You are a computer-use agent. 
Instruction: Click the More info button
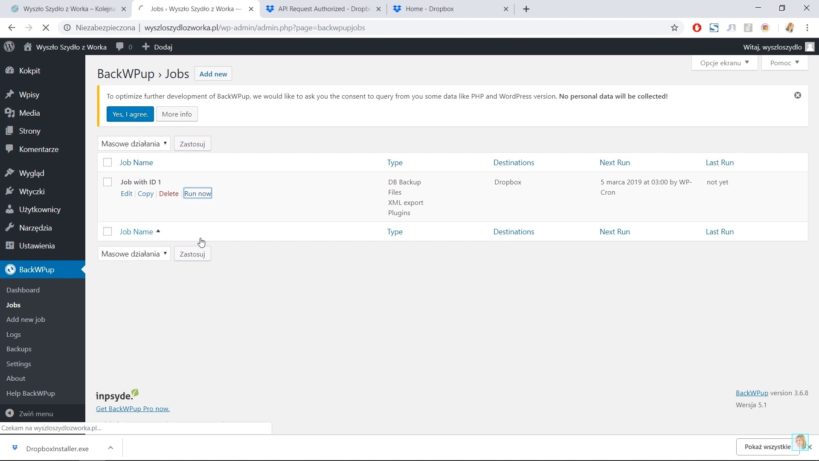[177, 114]
